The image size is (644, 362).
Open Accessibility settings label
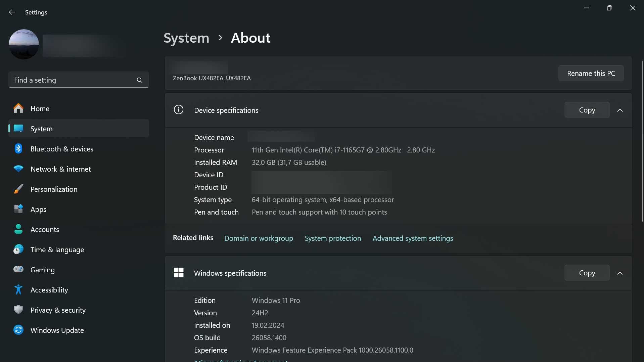(x=49, y=290)
